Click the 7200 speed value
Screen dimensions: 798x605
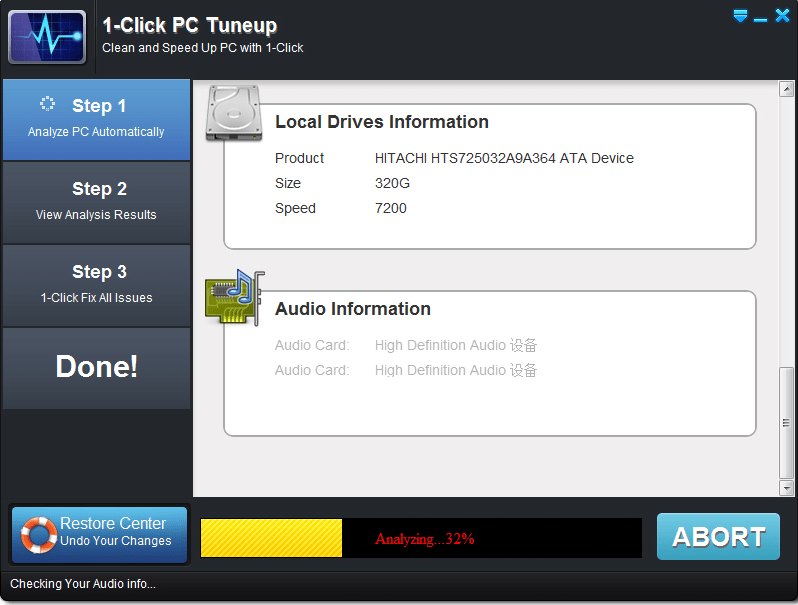tap(390, 208)
